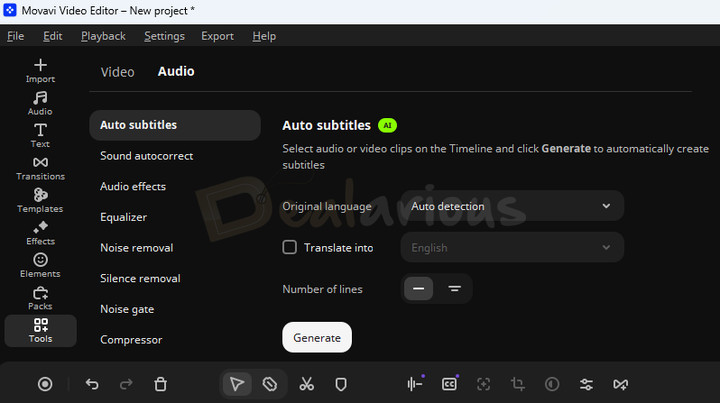Open the Settings menu
Viewport: 720px width, 403px height.
(164, 36)
